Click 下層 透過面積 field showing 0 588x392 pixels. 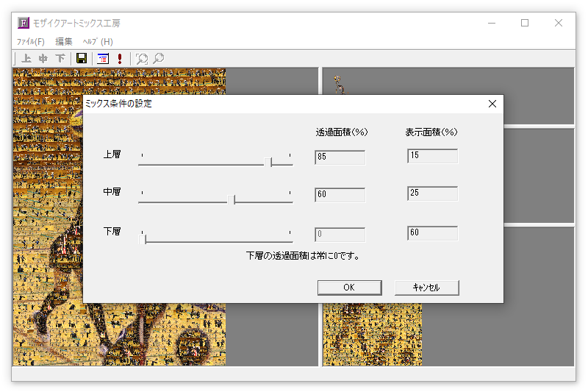pos(340,235)
